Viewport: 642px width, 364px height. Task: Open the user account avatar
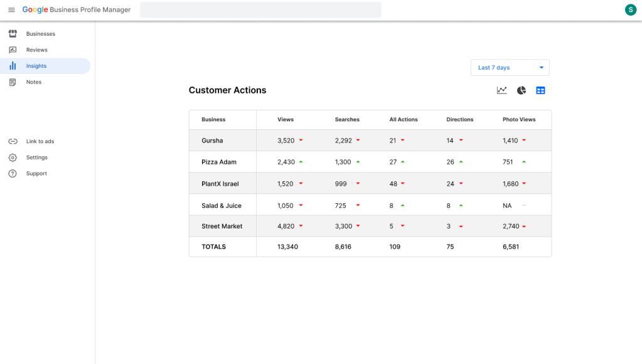[x=630, y=9]
